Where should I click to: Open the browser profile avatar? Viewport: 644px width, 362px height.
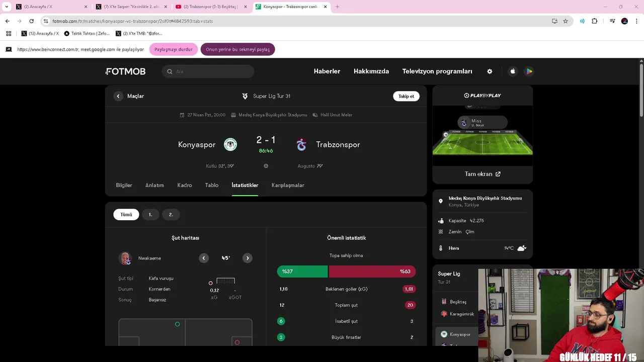[x=624, y=21]
